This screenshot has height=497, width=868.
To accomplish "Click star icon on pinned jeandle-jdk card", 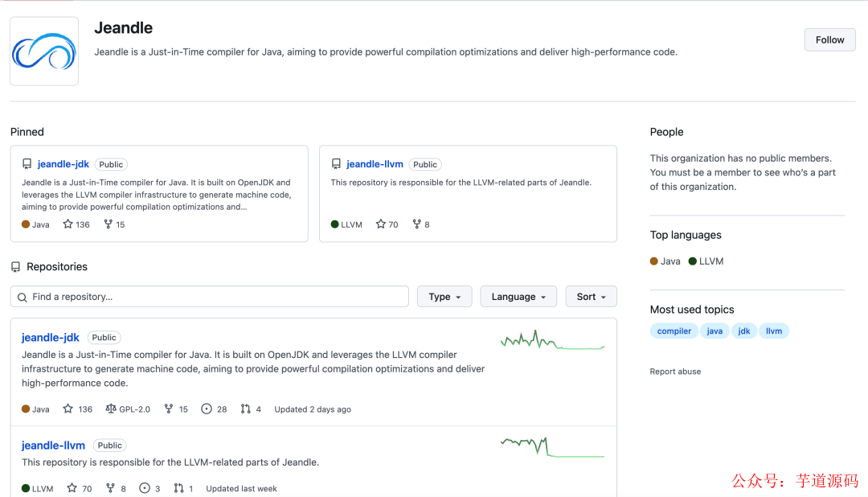I will click(x=68, y=224).
